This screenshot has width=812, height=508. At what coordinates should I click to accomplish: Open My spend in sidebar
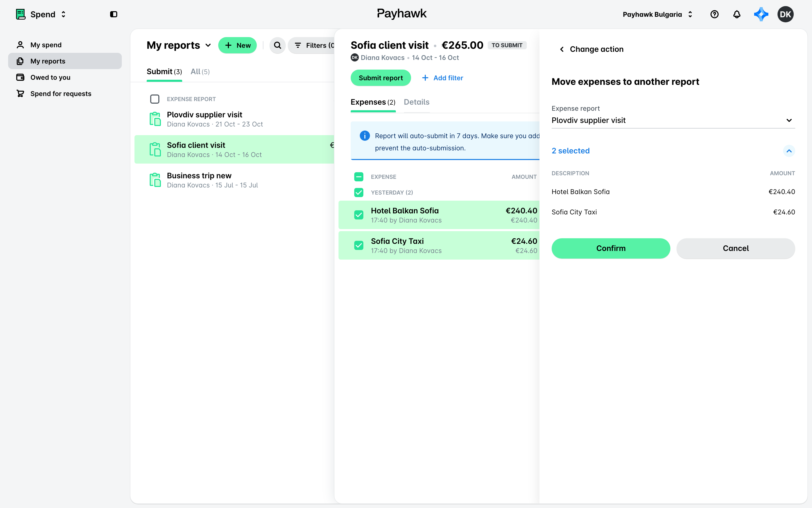(x=65, y=45)
